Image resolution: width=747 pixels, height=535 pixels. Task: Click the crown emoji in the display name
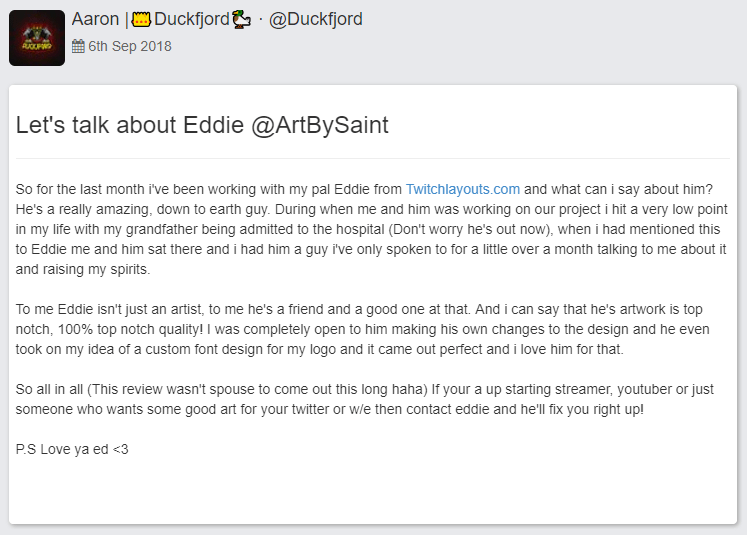[141, 20]
